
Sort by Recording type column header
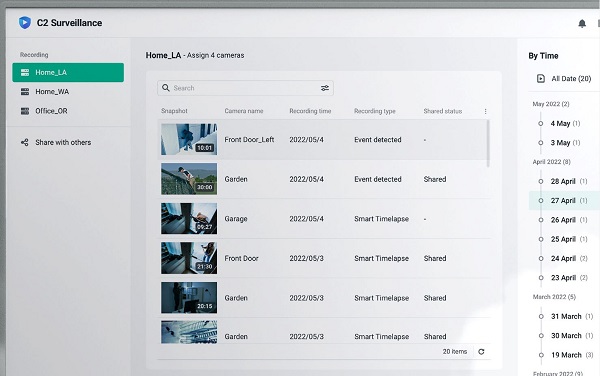375,111
